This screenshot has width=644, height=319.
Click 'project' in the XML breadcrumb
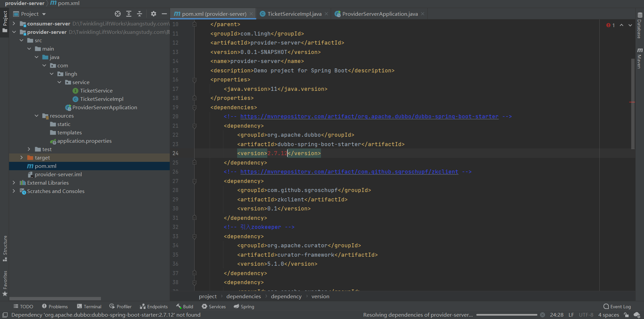click(208, 296)
